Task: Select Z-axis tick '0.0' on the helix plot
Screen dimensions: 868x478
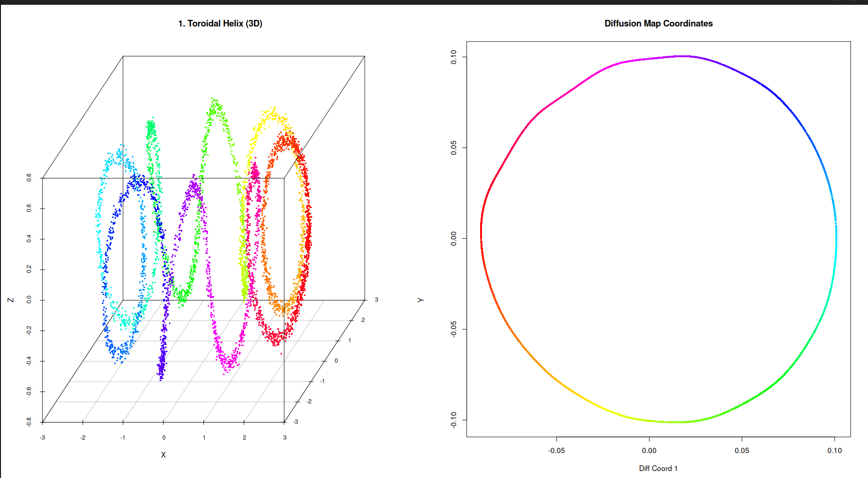Action: pos(29,300)
